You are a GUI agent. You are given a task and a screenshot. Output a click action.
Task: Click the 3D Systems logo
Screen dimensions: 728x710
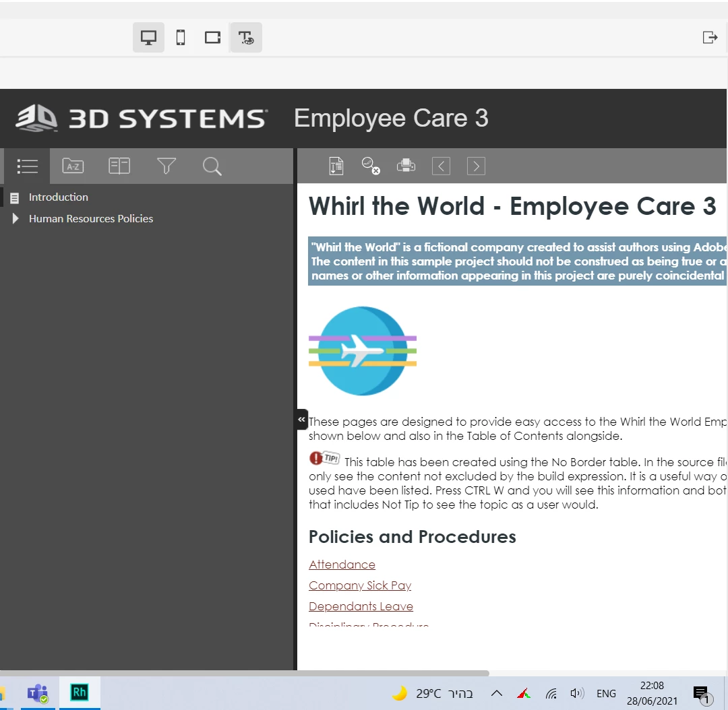[141, 119]
